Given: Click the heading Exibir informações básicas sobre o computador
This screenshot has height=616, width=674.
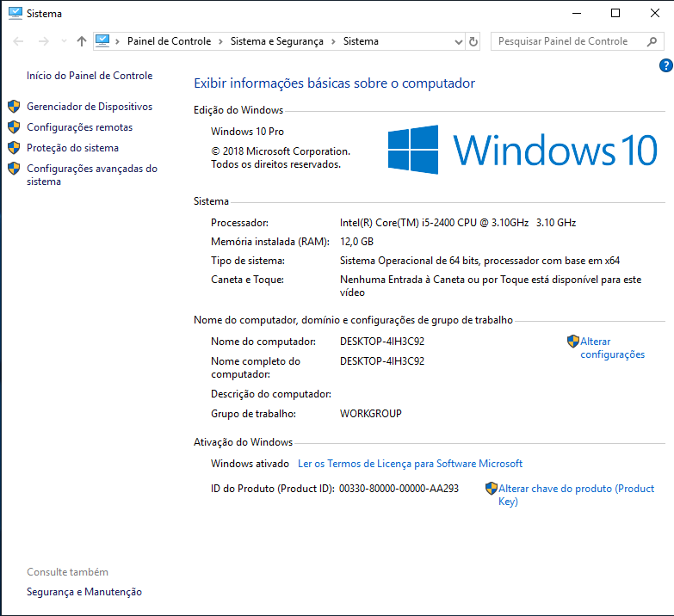Looking at the screenshot, I should pos(335,83).
